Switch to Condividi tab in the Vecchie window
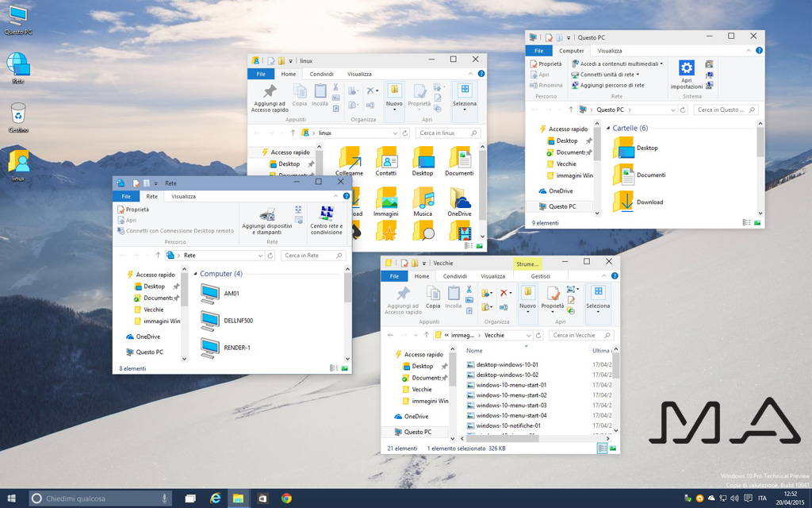The height and width of the screenshot is (508, 812). [455, 276]
